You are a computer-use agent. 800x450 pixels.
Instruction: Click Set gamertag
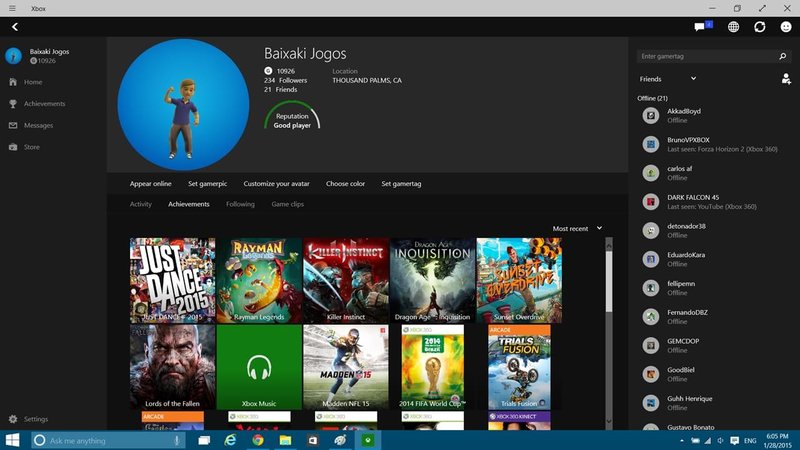coord(402,184)
